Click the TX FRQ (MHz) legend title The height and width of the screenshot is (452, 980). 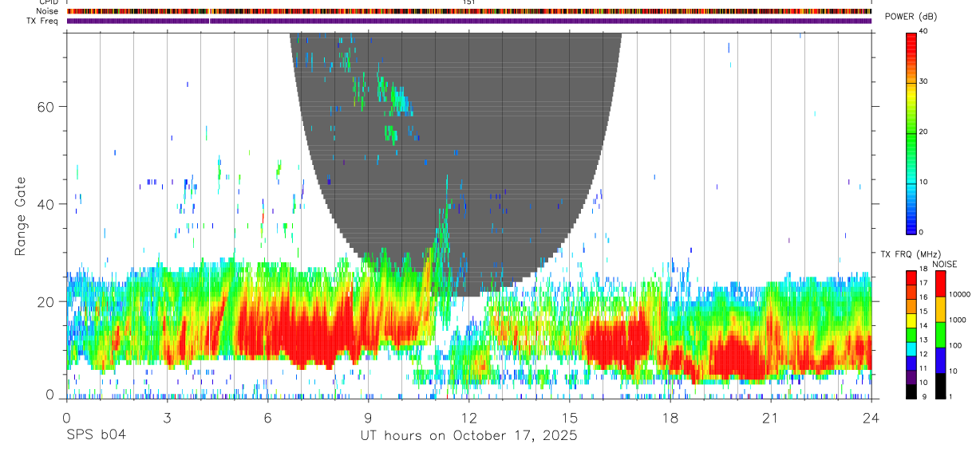pyautogui.click(x=911, y=254)
